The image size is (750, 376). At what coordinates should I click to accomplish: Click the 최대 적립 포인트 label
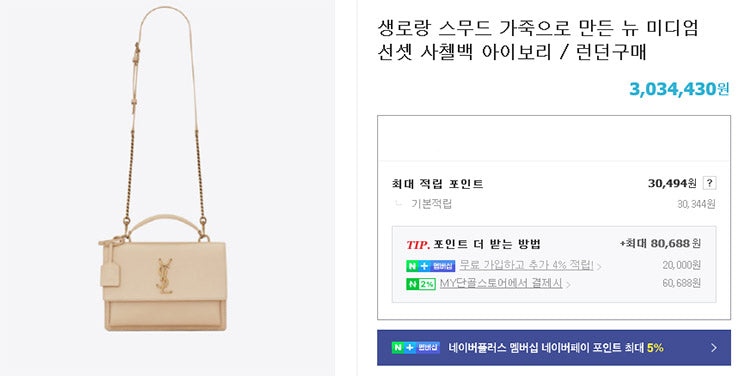click(437, 184)
